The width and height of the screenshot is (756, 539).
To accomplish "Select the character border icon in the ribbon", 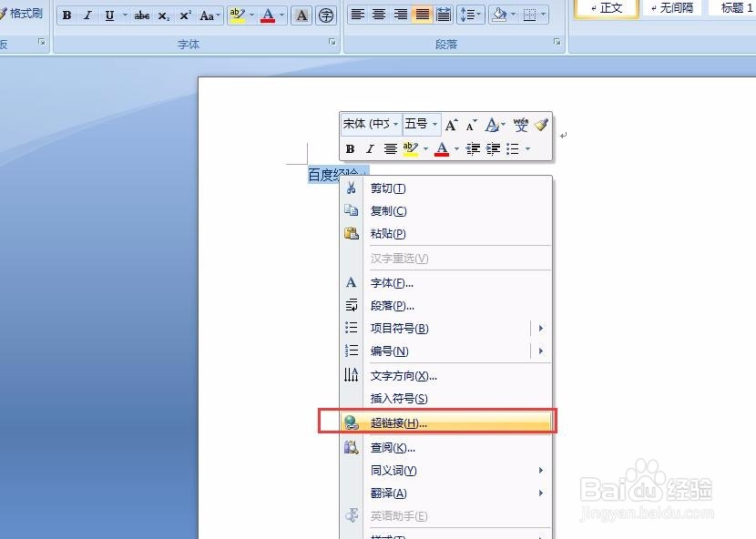I will click(301, 15).
